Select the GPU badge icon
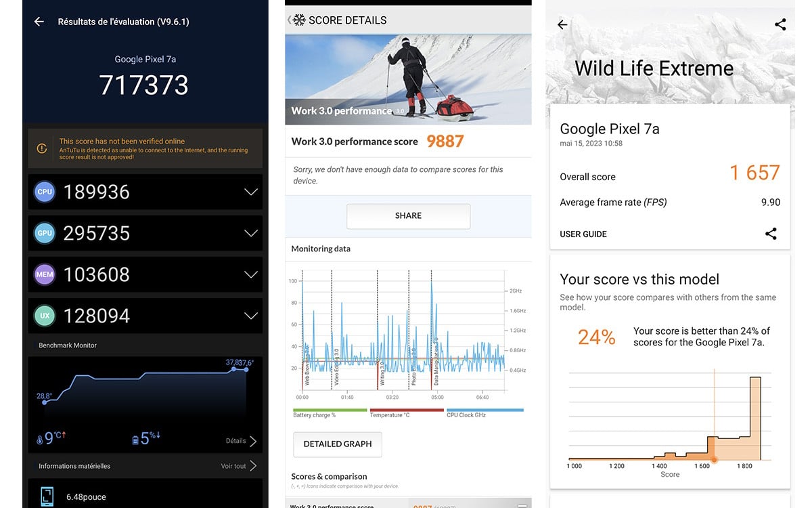This screenshot has width=812, height=508. (x=45, y=233)
